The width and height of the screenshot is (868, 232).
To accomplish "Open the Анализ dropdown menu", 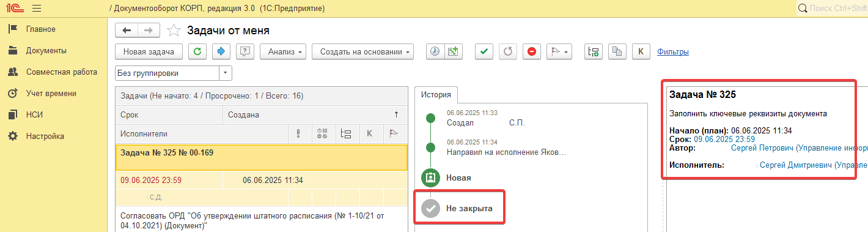I will coord(283,52).
